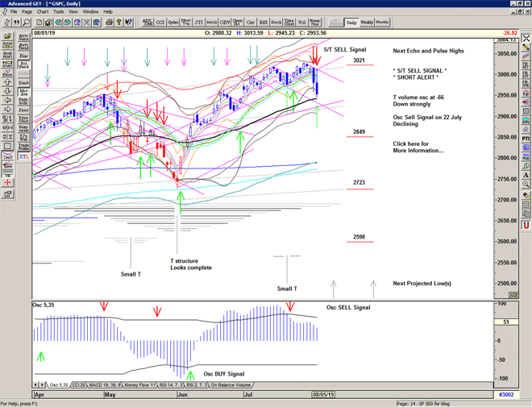Image resolution: width=532 pixels, height=407 pixels.
Task: Toggle the Pivot button
Action: coord(23,110)
